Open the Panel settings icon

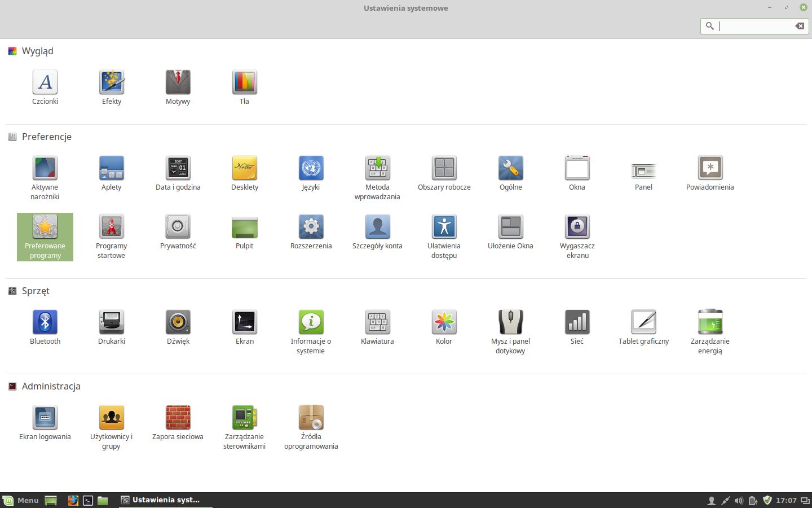pos(644,173)
